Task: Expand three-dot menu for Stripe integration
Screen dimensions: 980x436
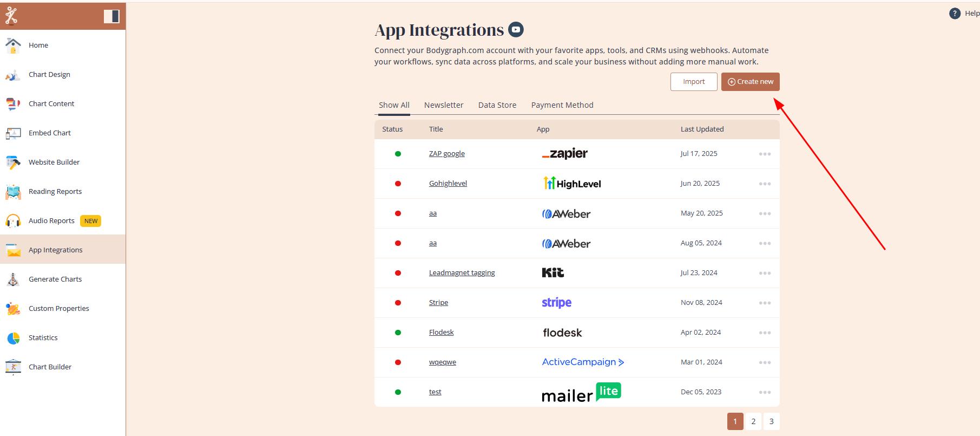Action: [x=765, y=303]
